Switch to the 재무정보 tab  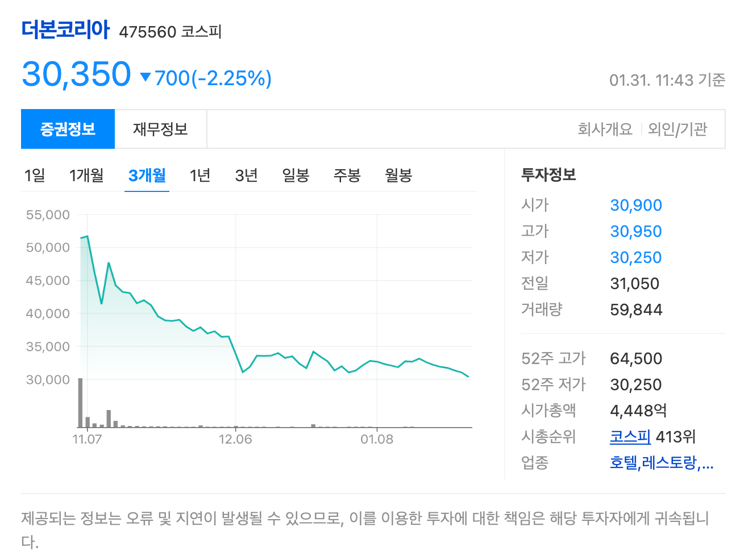[x=161, y=128]
